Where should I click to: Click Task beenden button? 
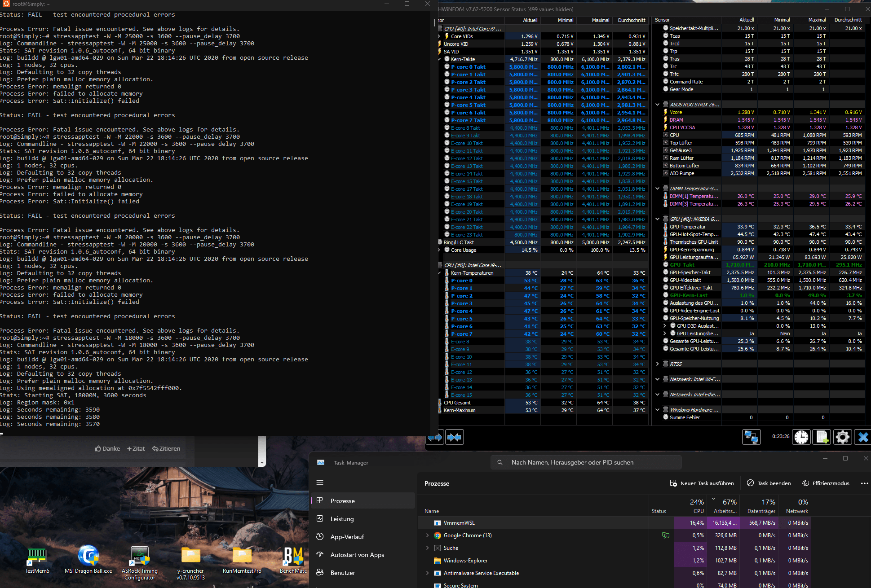pyautogui.click(x=769, y=483)
